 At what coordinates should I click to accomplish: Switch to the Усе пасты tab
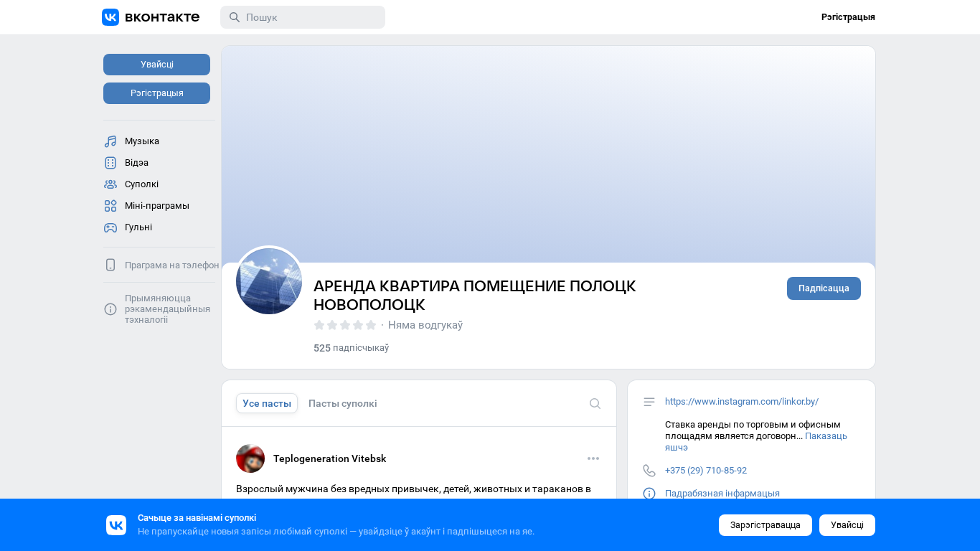[x=267, y=403]
